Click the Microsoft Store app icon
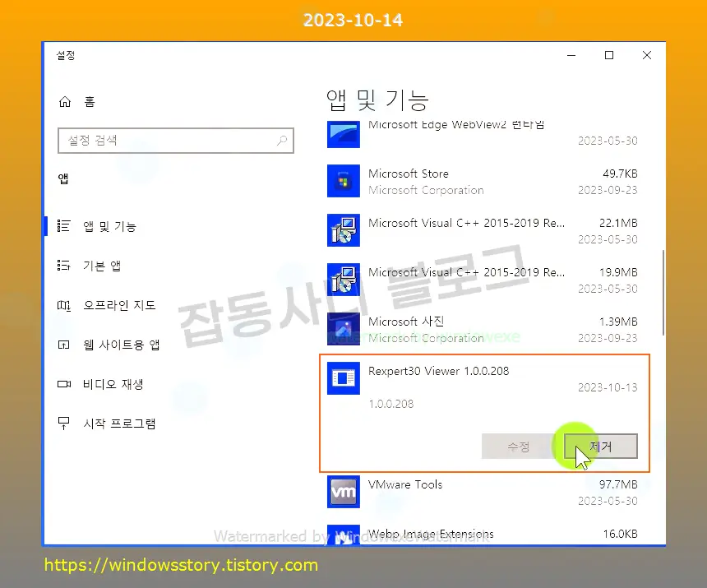This screenshot has width=707, height=588. 344,181
